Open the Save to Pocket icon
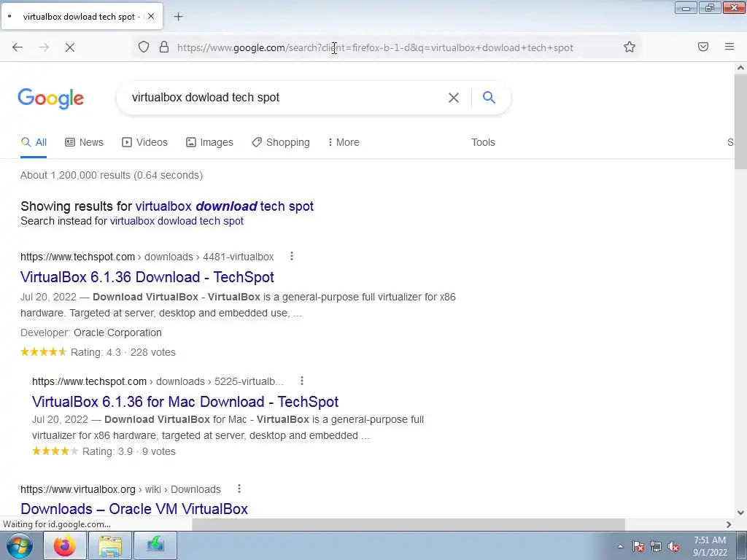Image resolution: width=747 pixels, height=560 pixels. [703, 47]
